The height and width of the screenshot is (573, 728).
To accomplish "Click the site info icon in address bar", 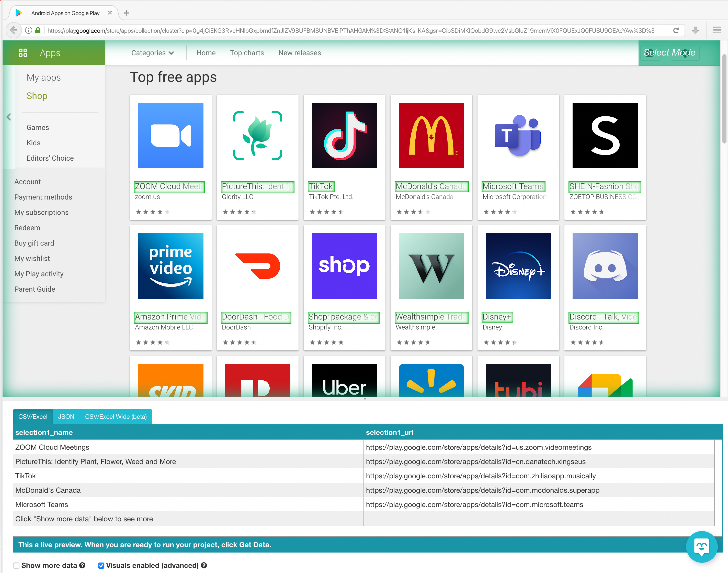I will coord(29,30).
